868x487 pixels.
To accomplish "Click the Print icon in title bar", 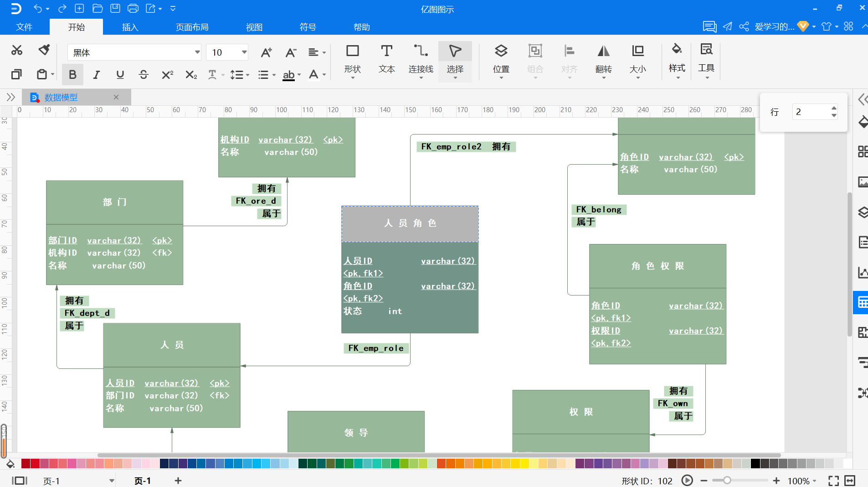I will [x=133, y=8].
